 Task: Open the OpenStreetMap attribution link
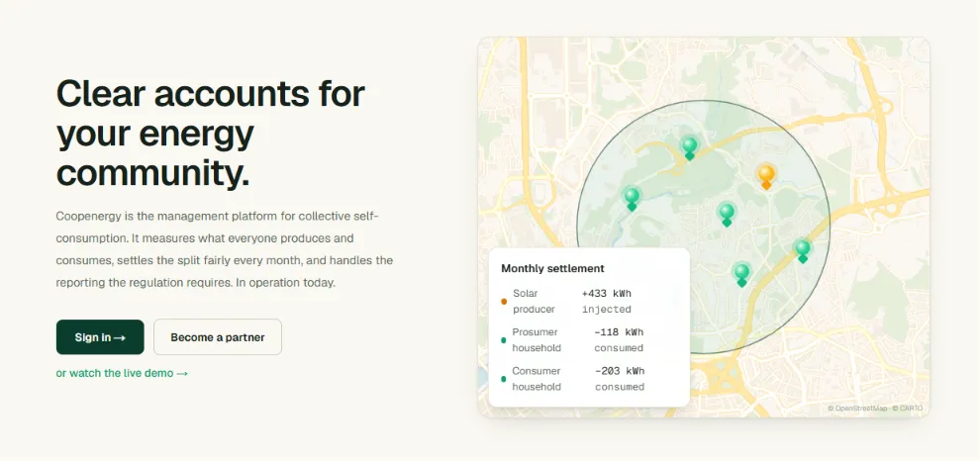857,409
